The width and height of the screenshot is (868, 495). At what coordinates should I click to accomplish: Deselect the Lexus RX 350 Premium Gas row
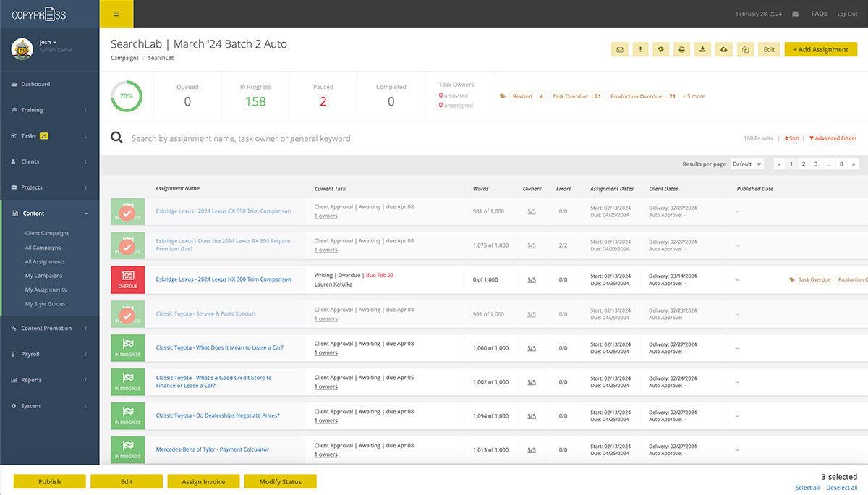point(127,245)
